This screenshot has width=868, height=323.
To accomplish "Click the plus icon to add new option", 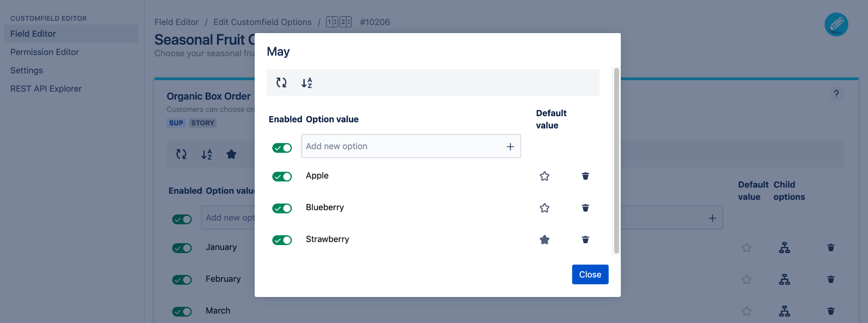I will [x=510, y=146].
